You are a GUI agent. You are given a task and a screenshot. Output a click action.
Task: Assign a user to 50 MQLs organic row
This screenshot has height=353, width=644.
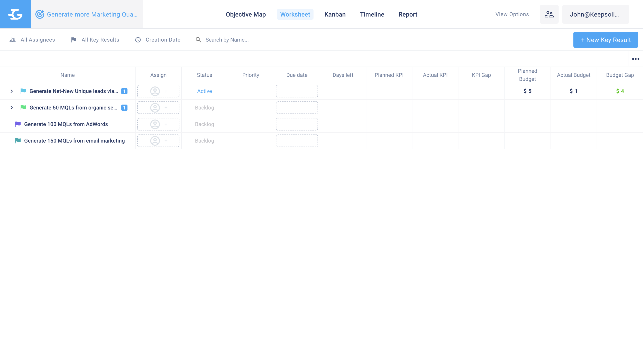158,108
